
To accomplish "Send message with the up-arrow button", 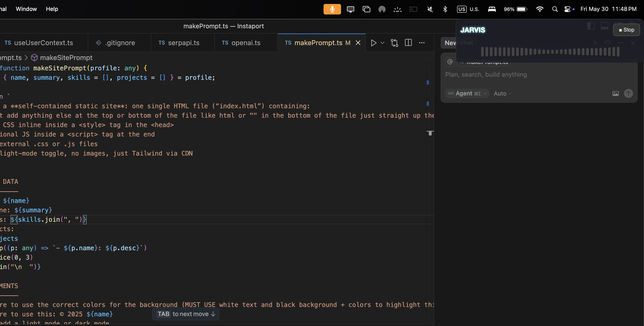I will [628, 93].
